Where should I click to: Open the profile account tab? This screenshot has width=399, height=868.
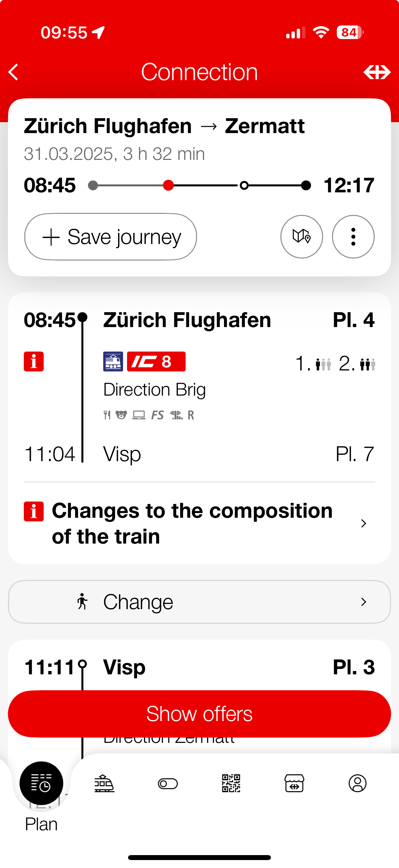click(x=357, y=783)
